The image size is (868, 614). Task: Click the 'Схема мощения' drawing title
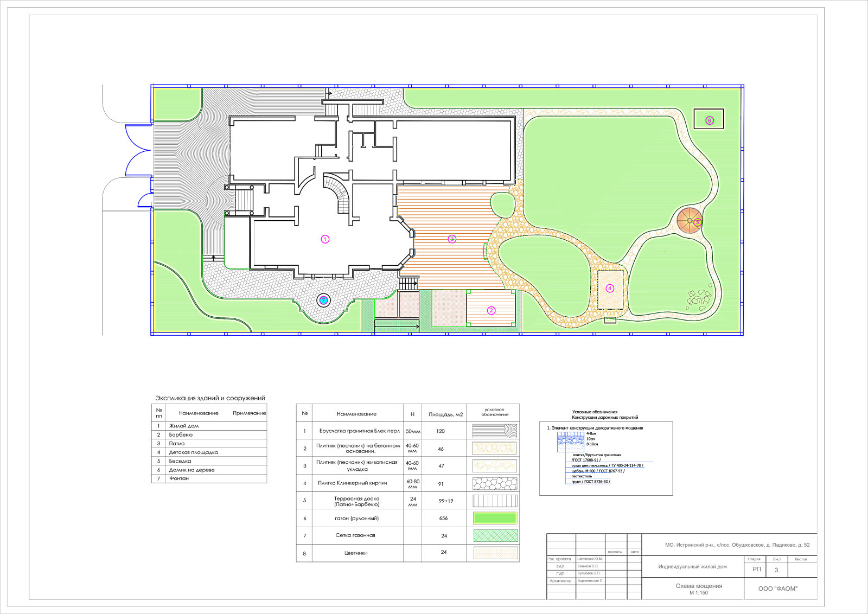pos(699,586)
